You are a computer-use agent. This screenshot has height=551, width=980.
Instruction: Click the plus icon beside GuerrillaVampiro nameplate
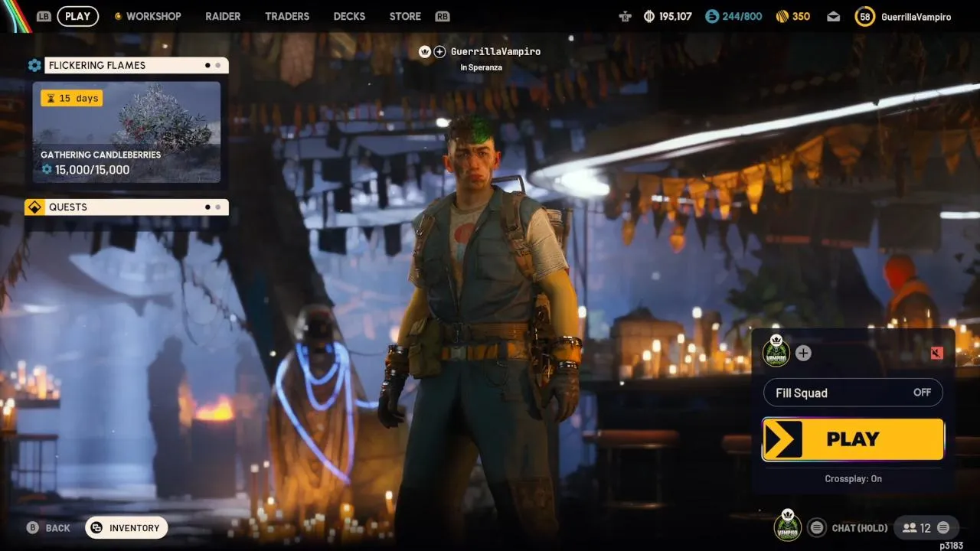click(x=439, y=51)
